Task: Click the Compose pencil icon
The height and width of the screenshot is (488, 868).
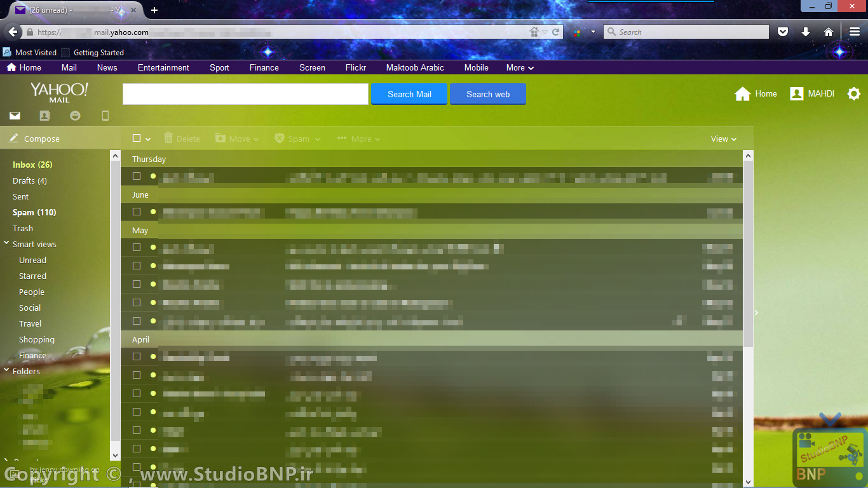Action: click(13, 138)
